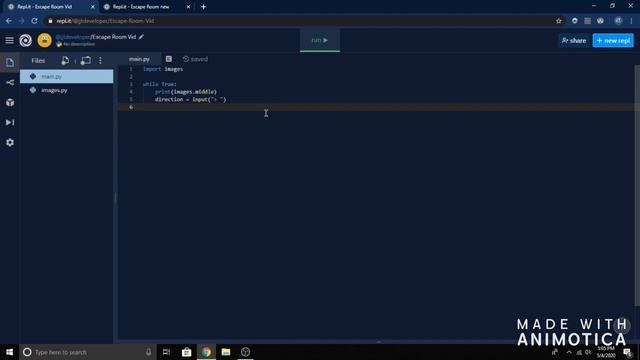Open File Explorer from the taskbar
The width and height of the screenshot is (640, 360).
pos(226,352)
